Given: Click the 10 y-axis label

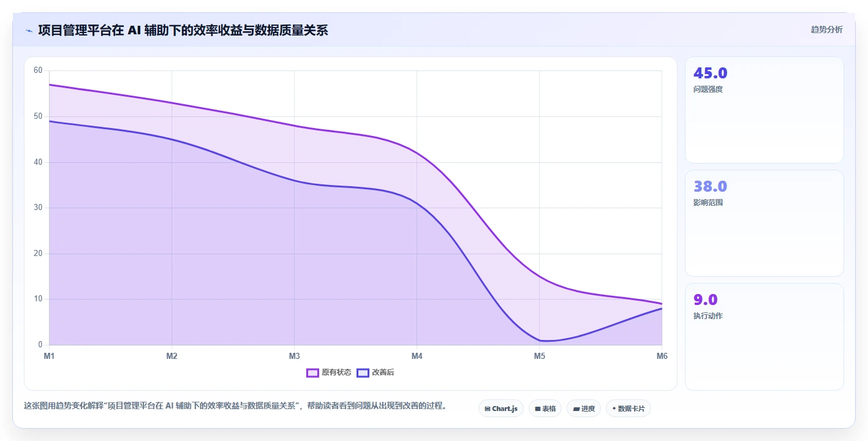Looking at the screenshot, I should 38,299.
